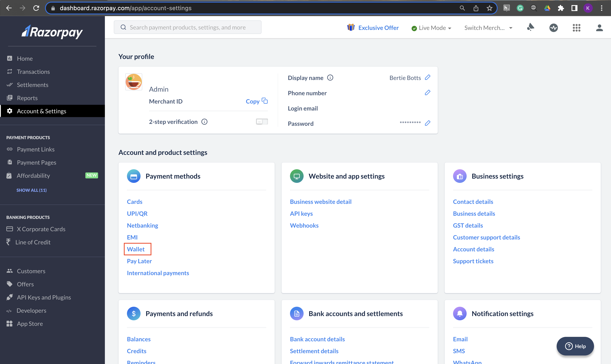This screenshot has width=611, height=364.
Task: Click the search payment products field
Action: pyautogui.click(x=187, y=27)
